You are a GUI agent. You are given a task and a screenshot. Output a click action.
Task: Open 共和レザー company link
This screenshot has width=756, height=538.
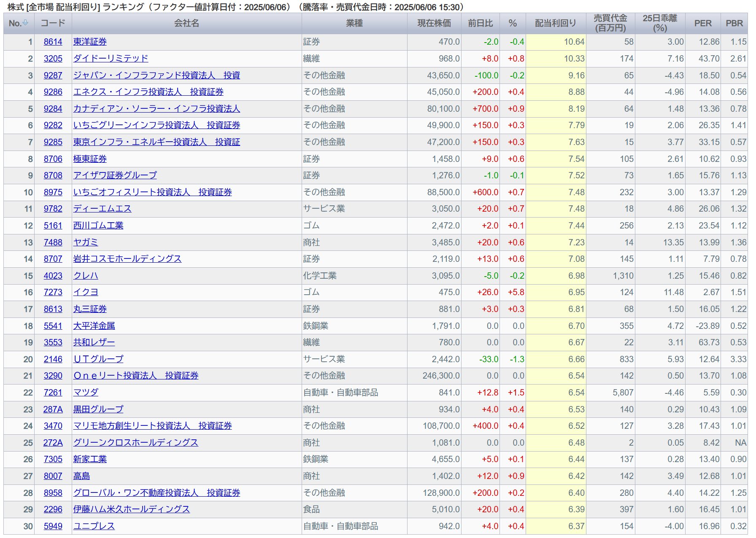point(94,342)
